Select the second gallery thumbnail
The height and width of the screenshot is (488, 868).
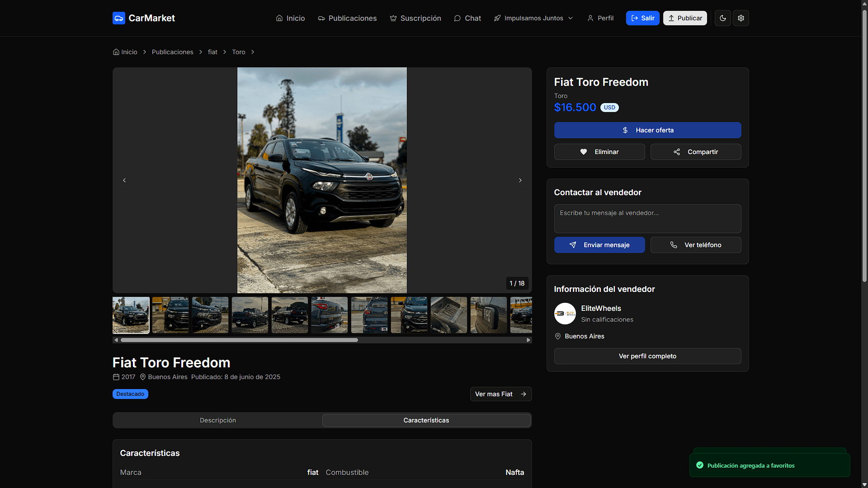pyautogui.click(x=170, y=315)
